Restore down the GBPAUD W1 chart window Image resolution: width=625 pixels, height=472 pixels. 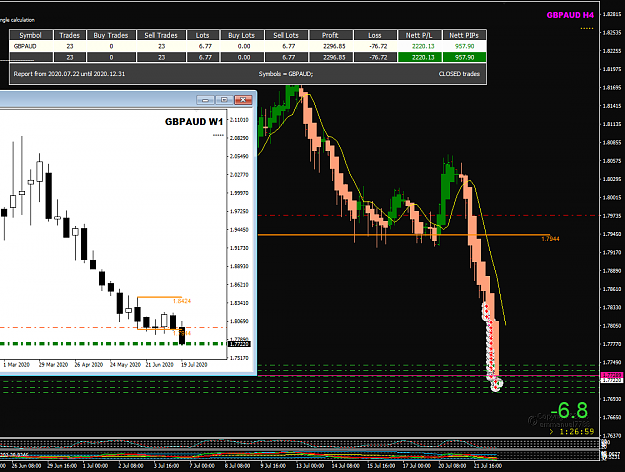click(224, 100)
